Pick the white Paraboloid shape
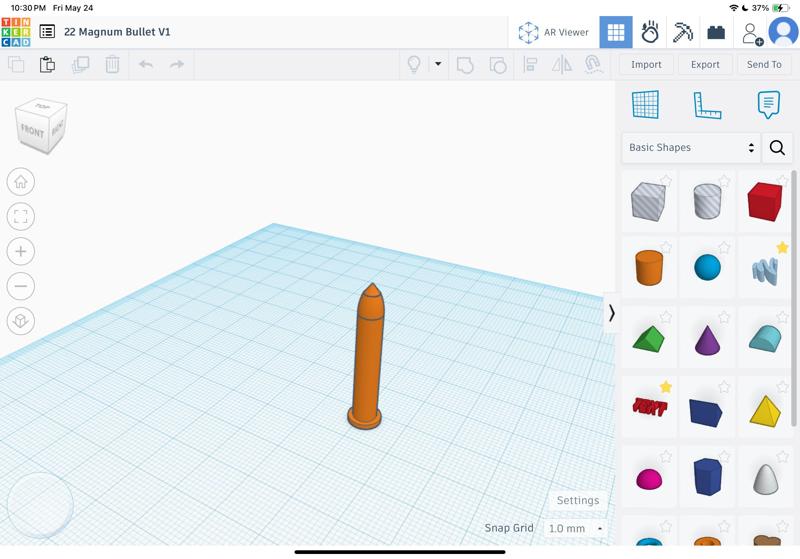The width and height of the screenshot is (800, 559). coord(766,479)
